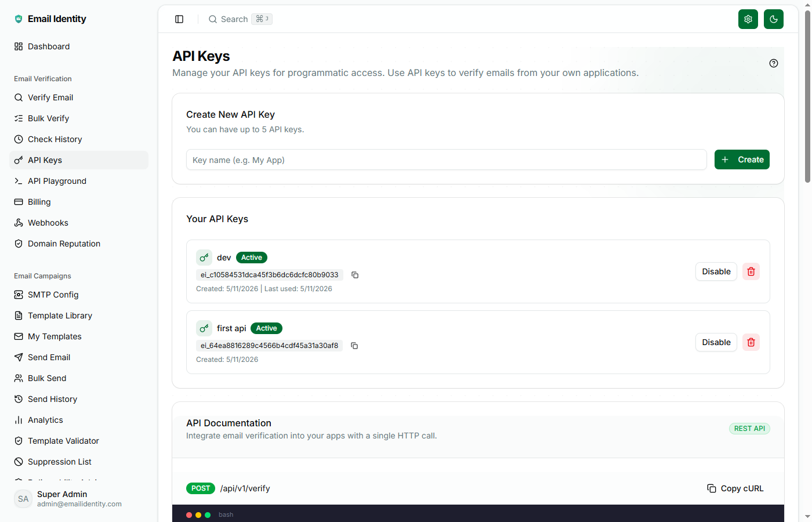Go to Dashboard
The image size is (812, 522).
click(79, 46)
